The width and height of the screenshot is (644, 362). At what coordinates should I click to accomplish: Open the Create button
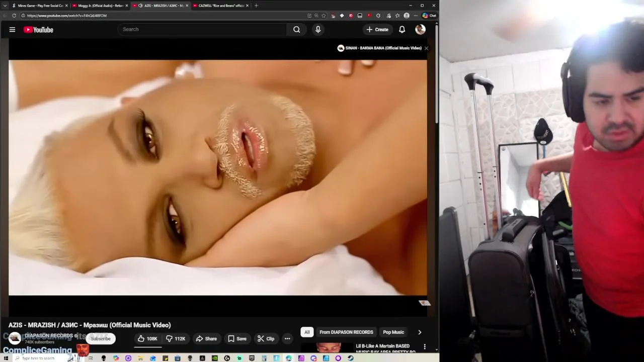(x=377, y=30)
